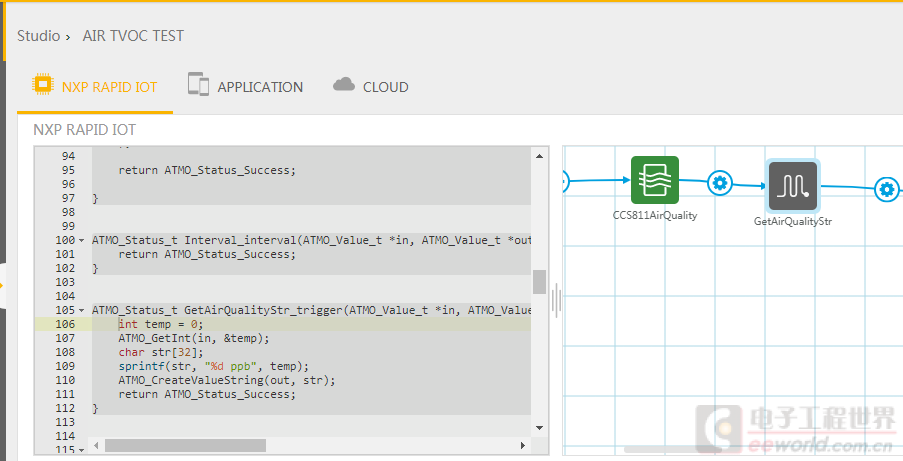Click the sprintf '%d ppb' code line
The height and width of the screenshot is (461, 903).
tap(214, 366)
